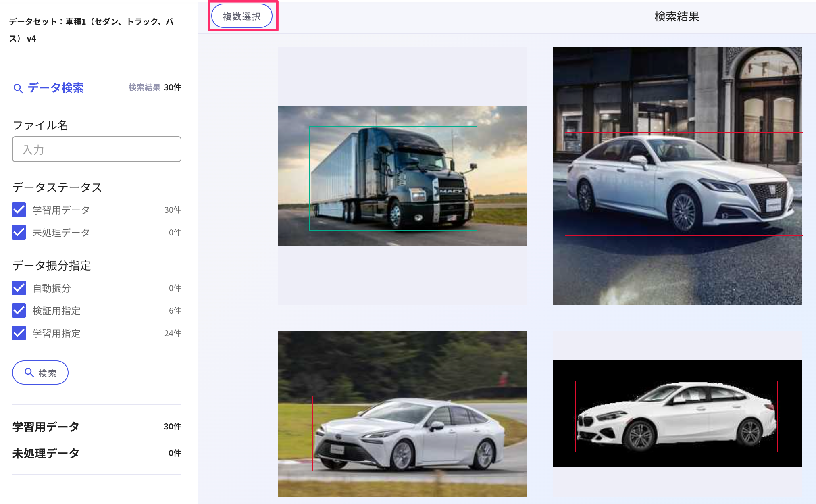Click the 複数選択 button
816x504 pixels.
click(x=242, y=16)
